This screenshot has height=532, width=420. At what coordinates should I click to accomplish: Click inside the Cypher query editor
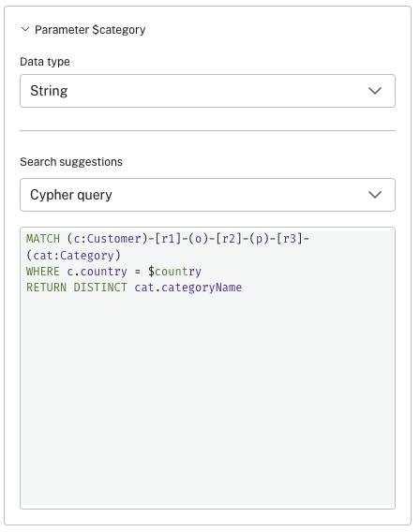click(207, 368)
